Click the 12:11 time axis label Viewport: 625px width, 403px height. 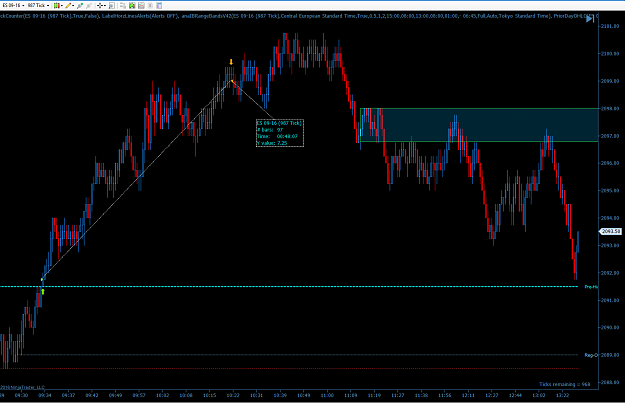468,395
